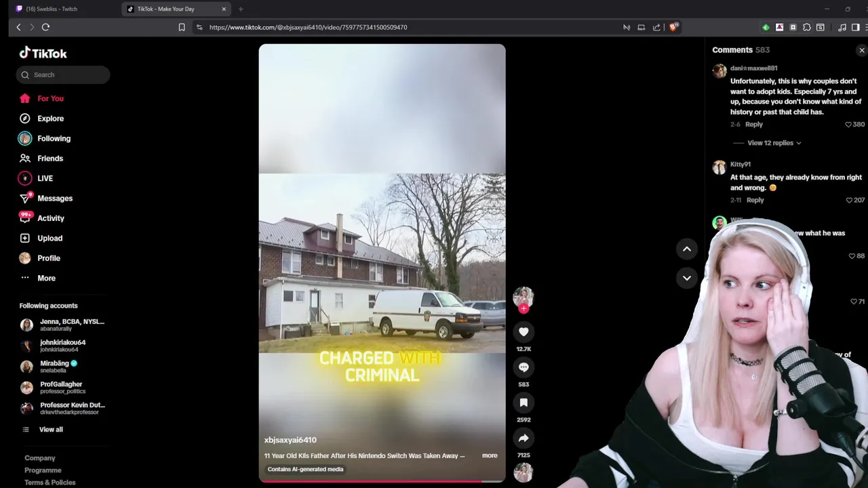Expand the More menu in sidebar
Viewport: 868px width, 488px height.
coord(37,278)
